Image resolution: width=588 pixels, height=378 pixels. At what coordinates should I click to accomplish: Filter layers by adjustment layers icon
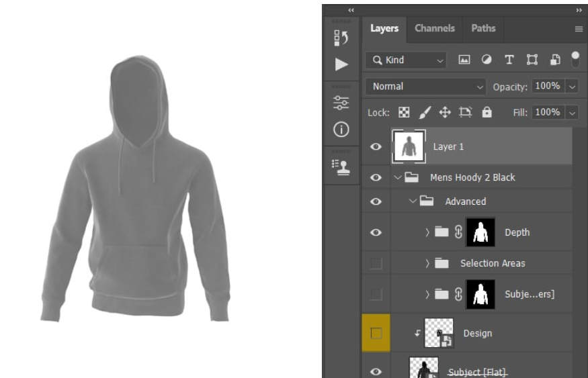pos(487,60)
